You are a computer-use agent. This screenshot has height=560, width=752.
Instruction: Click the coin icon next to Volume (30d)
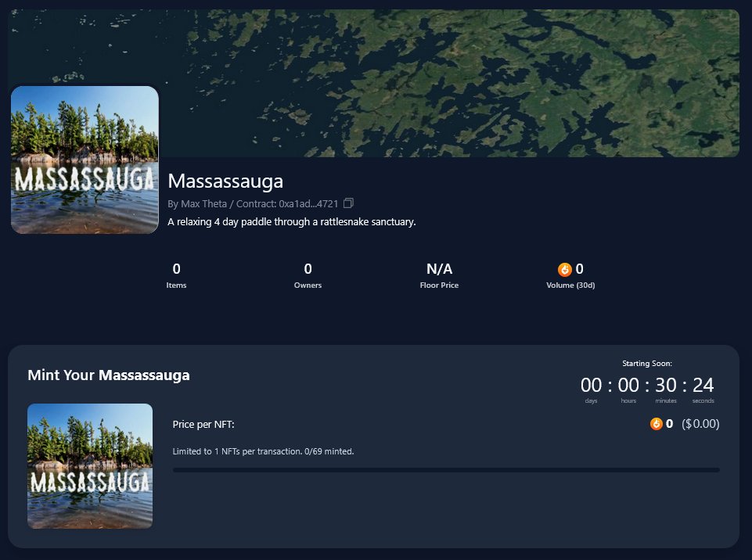click(x=565, y=269)
